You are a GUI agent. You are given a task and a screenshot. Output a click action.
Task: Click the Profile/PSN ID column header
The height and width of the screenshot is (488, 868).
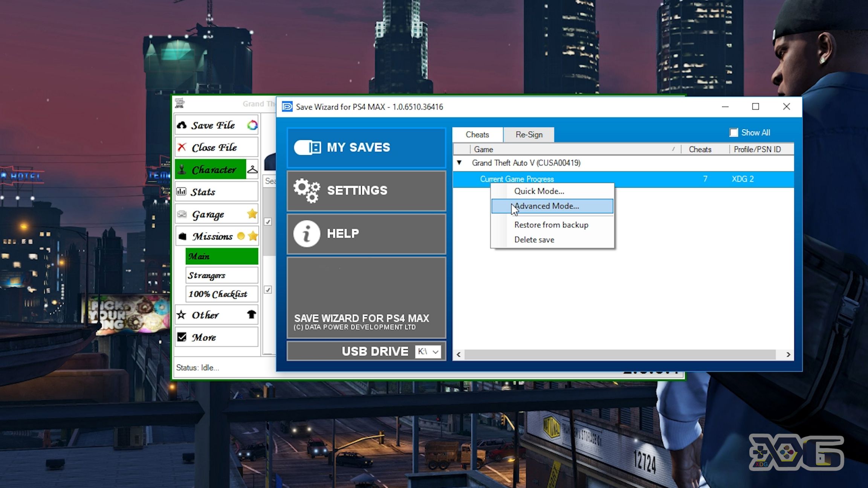(x=761, y=149)
